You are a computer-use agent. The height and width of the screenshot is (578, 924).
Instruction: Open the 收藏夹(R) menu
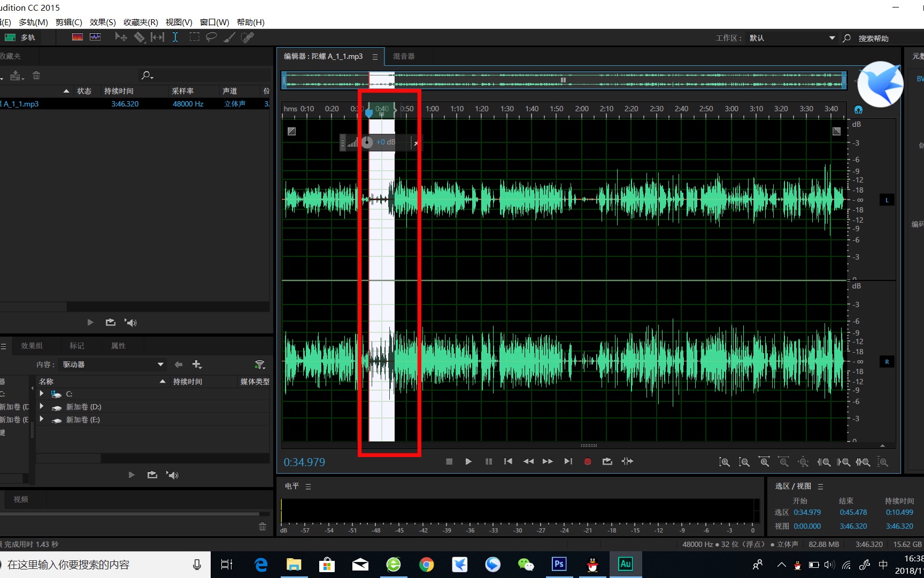[141, 22]
